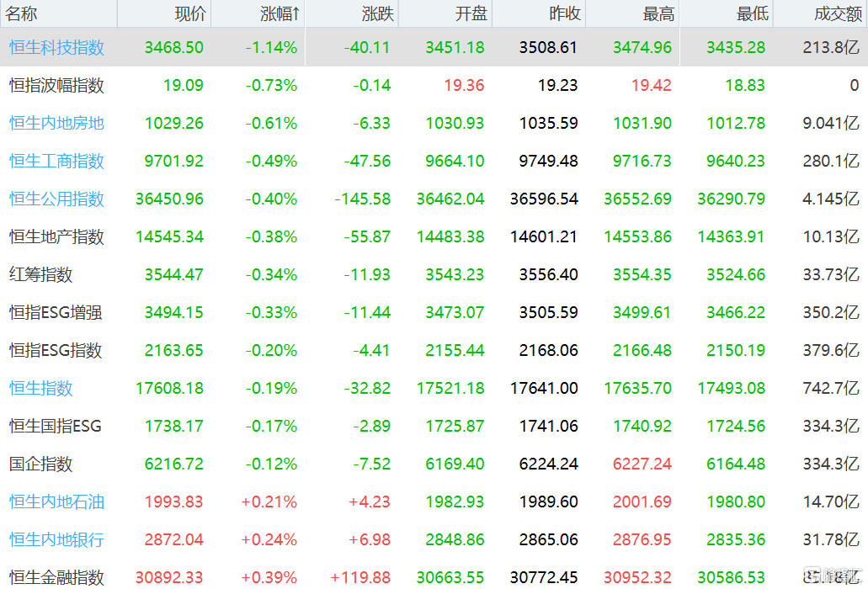Select the 恒指波幅指数 row
The width and height of the screenshot is (868, 589).
57,85
